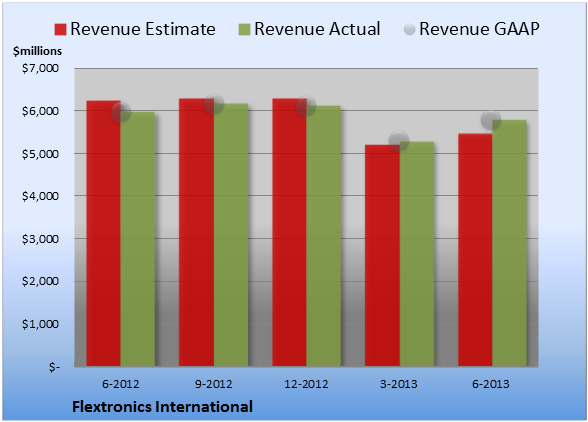Click the GAAP marker for 9-2012
Image resolution: width=588 pixels, height=422 pixels.
(214, 104)
